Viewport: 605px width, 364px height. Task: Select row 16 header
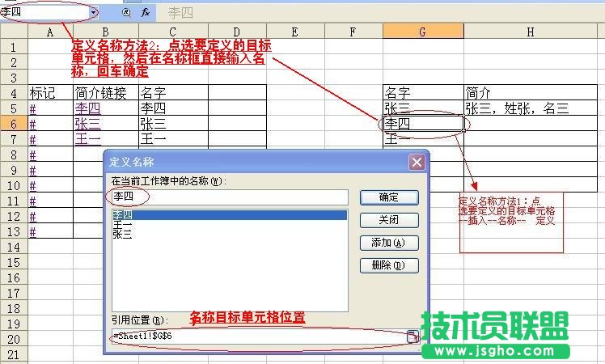pos(14,278)
